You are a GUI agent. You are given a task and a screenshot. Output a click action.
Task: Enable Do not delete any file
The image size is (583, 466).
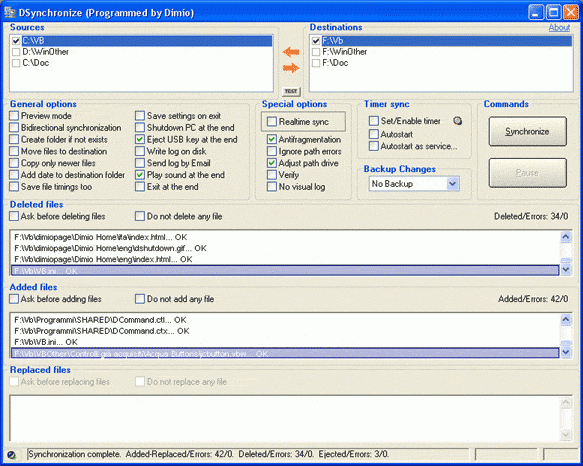click(140, 216)
